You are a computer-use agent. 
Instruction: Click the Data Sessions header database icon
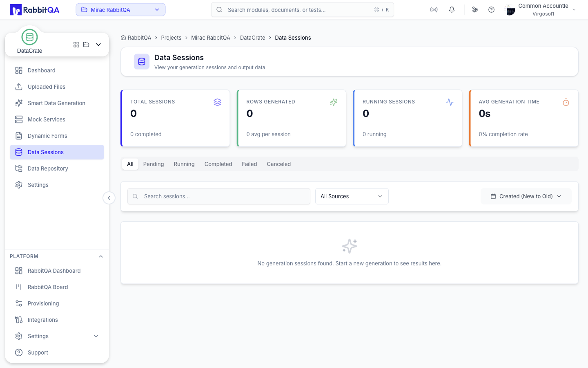pyautogui.click(x=142, y=62)
